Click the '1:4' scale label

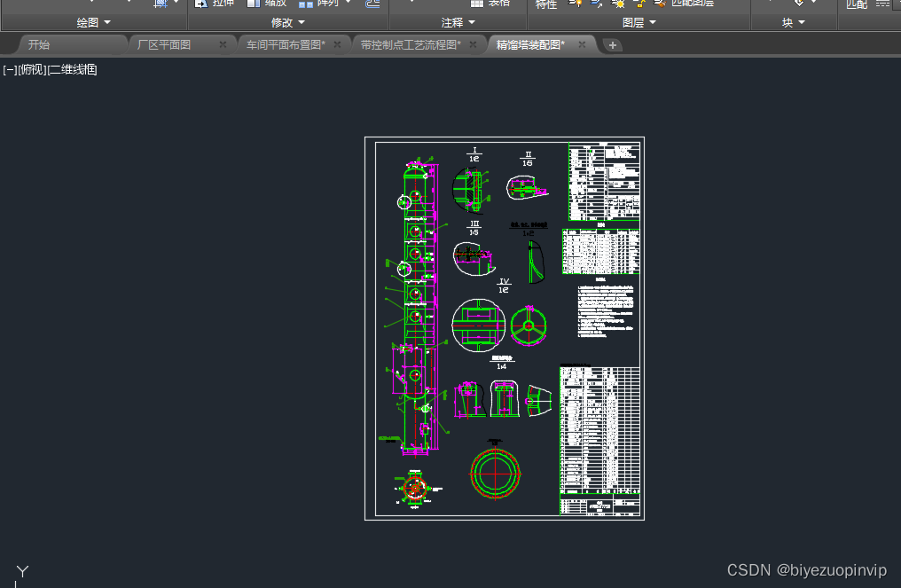click(502, 366)
